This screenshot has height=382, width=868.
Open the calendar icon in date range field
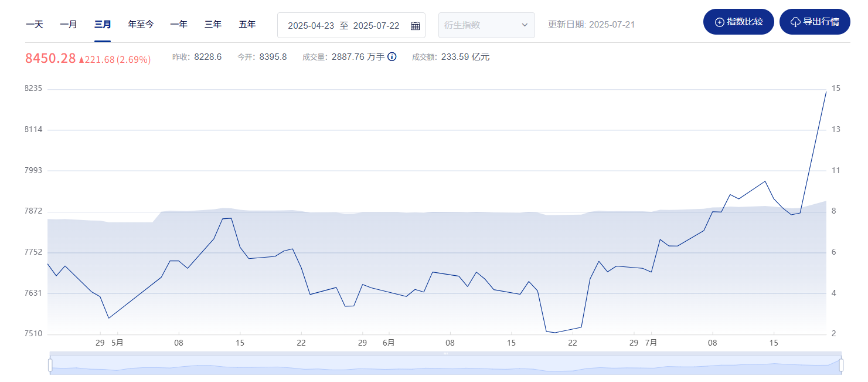[x=415, y=26]
